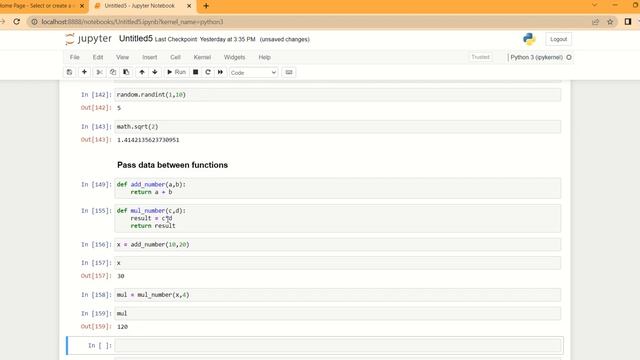Move the selected cell up with the arrow
640x360 pixels.
[142, 72]
